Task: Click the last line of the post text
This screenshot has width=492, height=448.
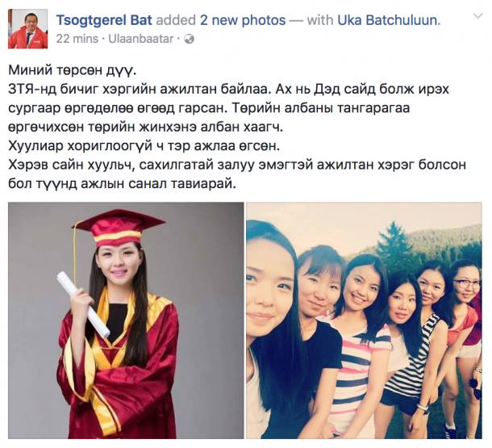Action: 122,184
